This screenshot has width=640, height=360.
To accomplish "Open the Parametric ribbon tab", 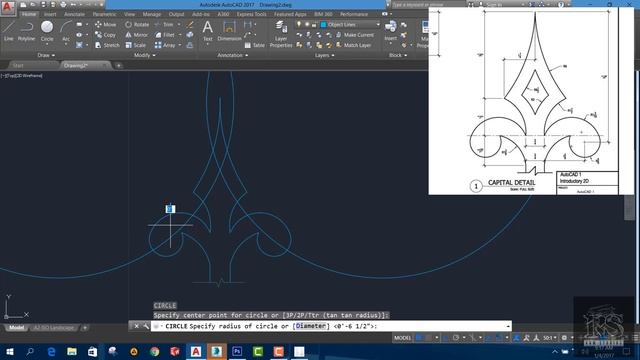I will click(104, 14).
